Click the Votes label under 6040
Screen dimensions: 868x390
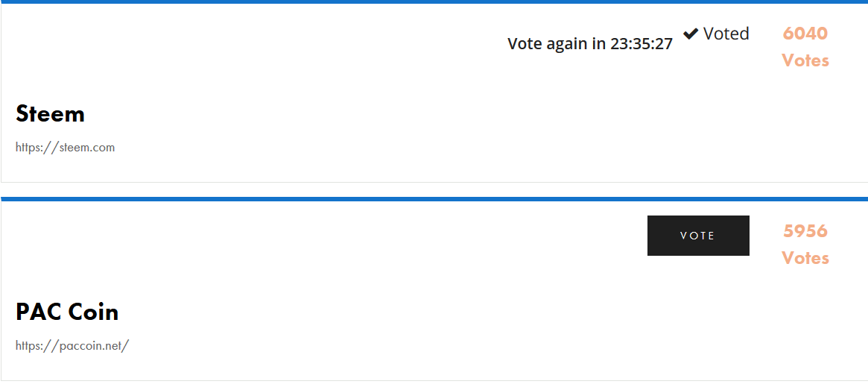click(x=805, y=60)
